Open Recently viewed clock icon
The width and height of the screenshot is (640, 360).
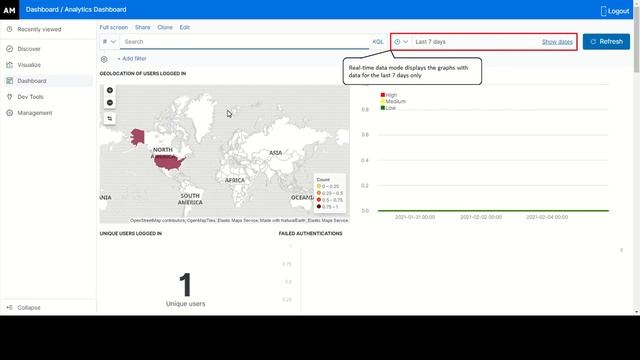pos(9,29)
